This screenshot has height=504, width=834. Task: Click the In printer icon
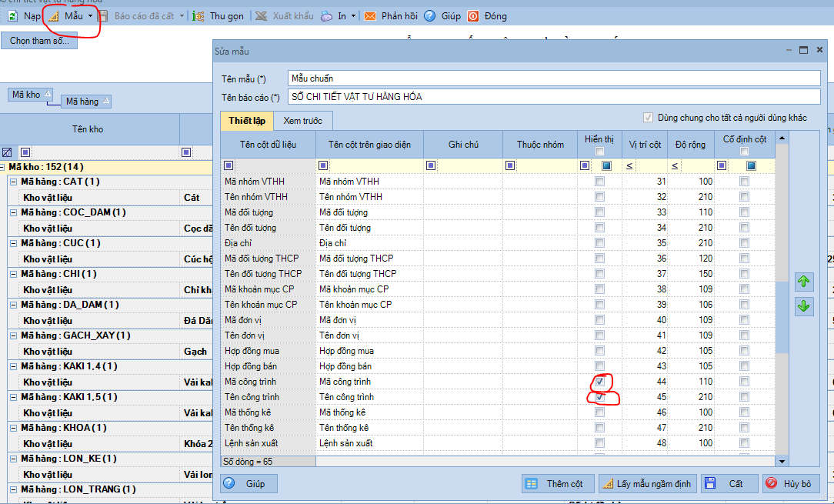point(326,16)
